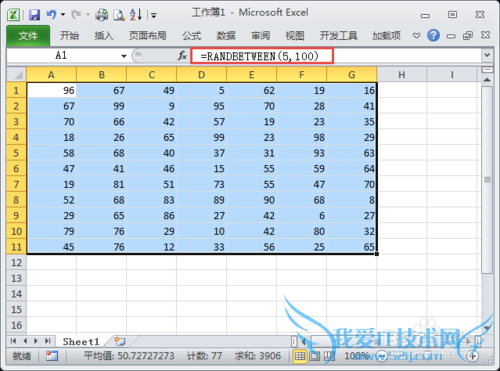This screenshot has width=500, height=371.
Task: Open the 数据 Data tab
Action: (x=226, y=36)
